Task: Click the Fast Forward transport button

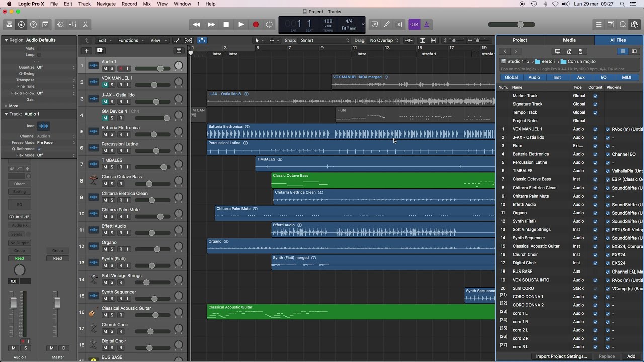Action: (211, 24)
